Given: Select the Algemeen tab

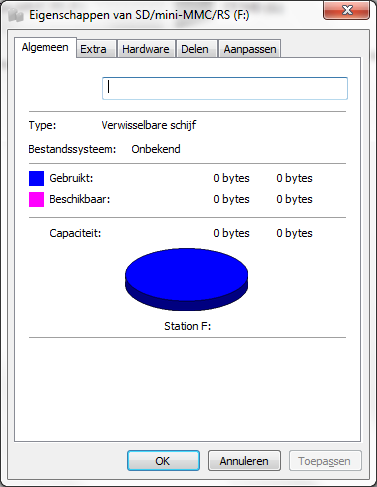Looking at the screenshot, I should tap(45, 47).
